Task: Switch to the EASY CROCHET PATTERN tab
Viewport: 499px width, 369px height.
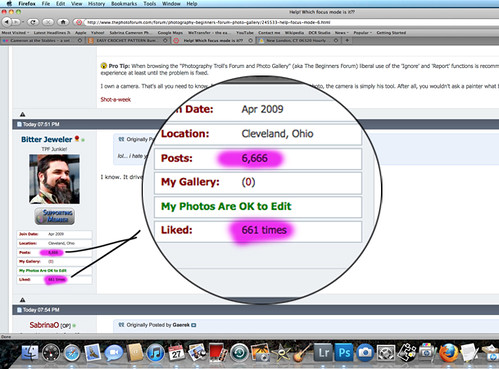Action: coord(127,40)
